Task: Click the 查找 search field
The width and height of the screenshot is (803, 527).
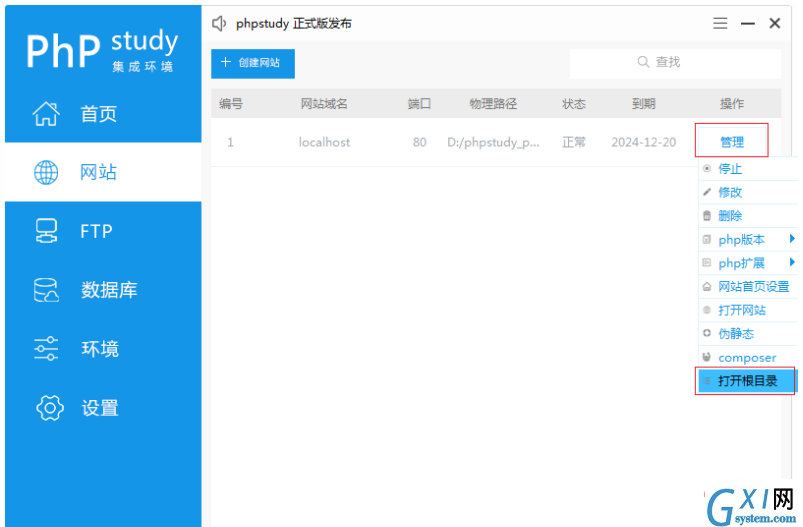Action: [675, 64]
